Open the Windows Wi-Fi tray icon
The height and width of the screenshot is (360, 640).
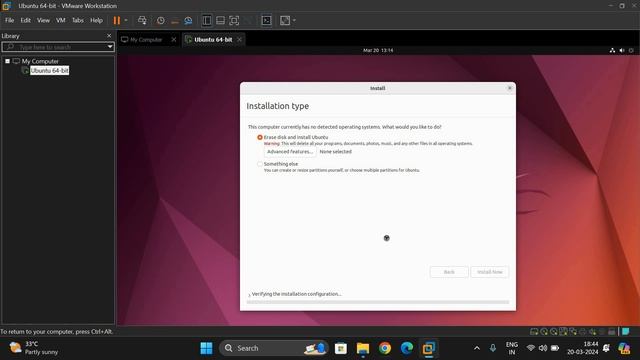click(531, 348)
